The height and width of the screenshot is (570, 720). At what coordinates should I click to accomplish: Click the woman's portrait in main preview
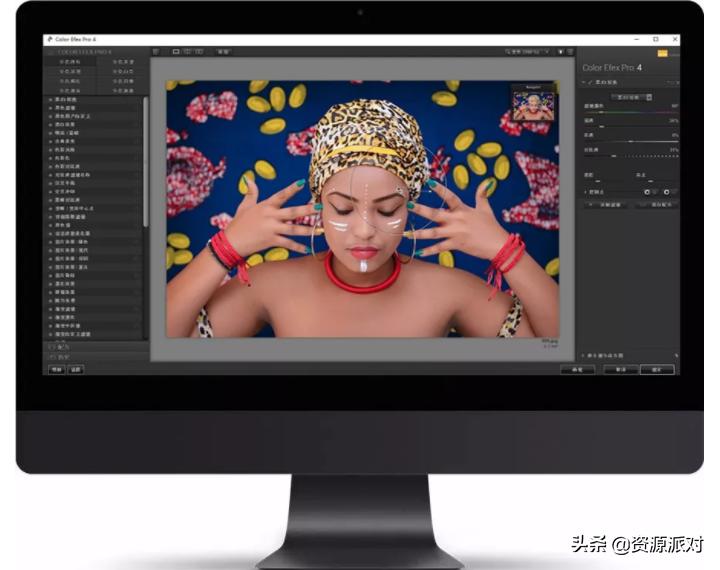click(363, 209)
